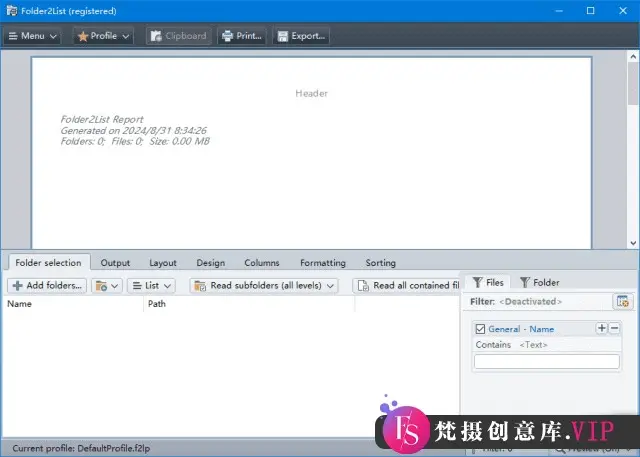Switch to the Formatting tab
The width and height of the screenshot is (640, 457).
click(323, 263)
